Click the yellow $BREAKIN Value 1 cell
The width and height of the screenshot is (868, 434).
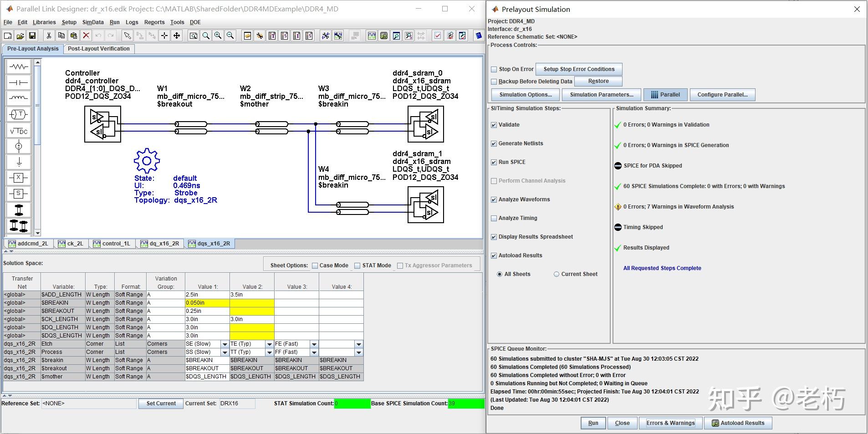[207, 303]
